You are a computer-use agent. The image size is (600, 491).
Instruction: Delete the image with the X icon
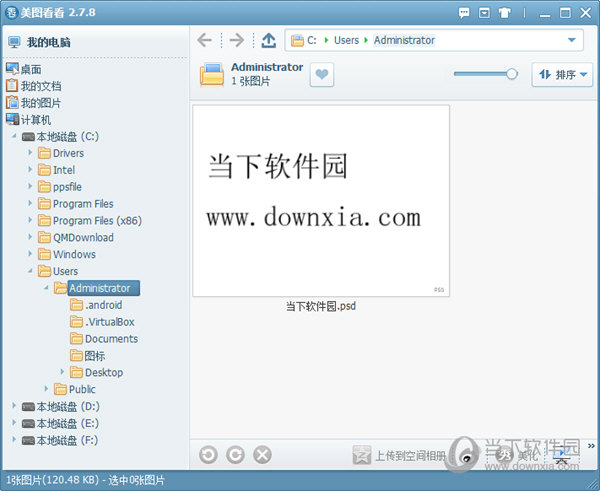pyautogui.click(x=262, y=455)
